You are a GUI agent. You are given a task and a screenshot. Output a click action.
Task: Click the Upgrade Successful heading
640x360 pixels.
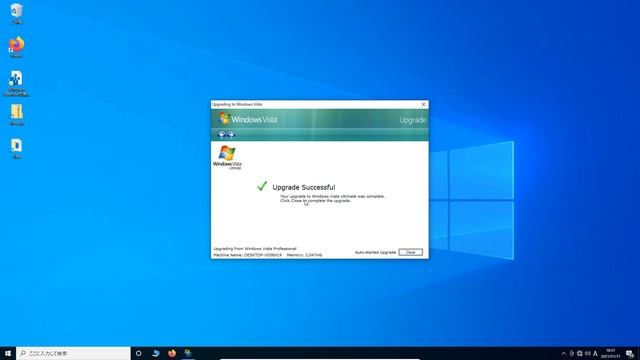point(304,187)
